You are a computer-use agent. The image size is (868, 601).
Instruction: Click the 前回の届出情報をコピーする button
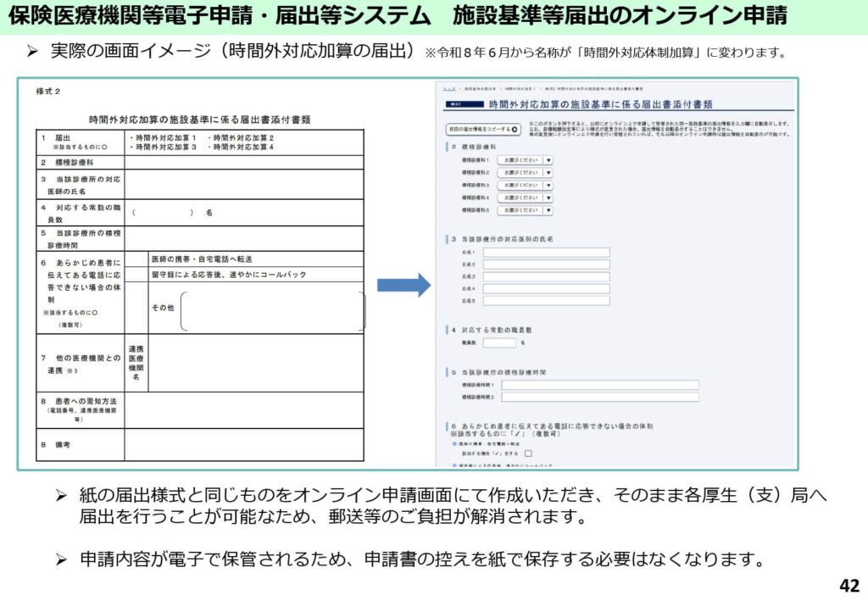pos(483,130)
